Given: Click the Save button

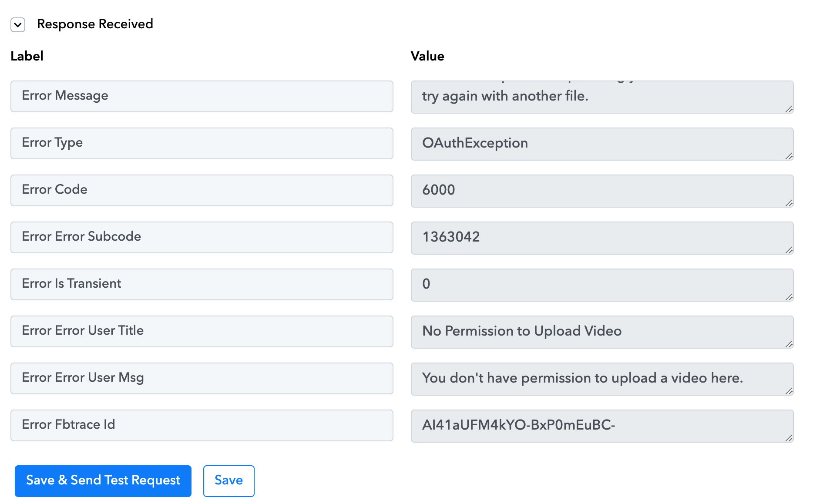Looking at the screenshot, I should click(x=229, y=481).
